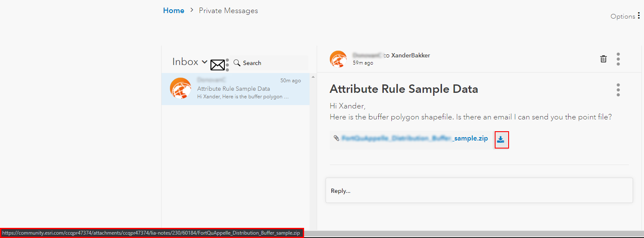The width and height of the screenshot is (644, 238).
Task: Open the three-dot menu beside the message title
Action: pyautogui.click(x=618, y=90)
